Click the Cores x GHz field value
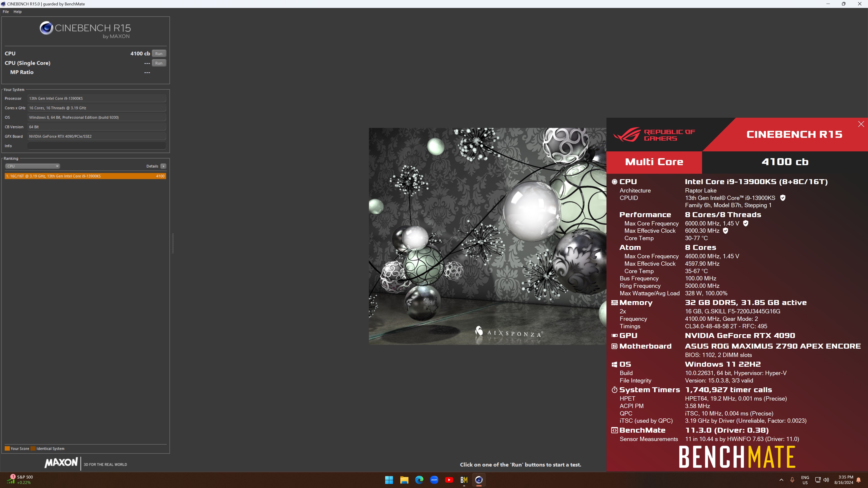This screenshot has width=868, height=488. [x=97, y=108]
